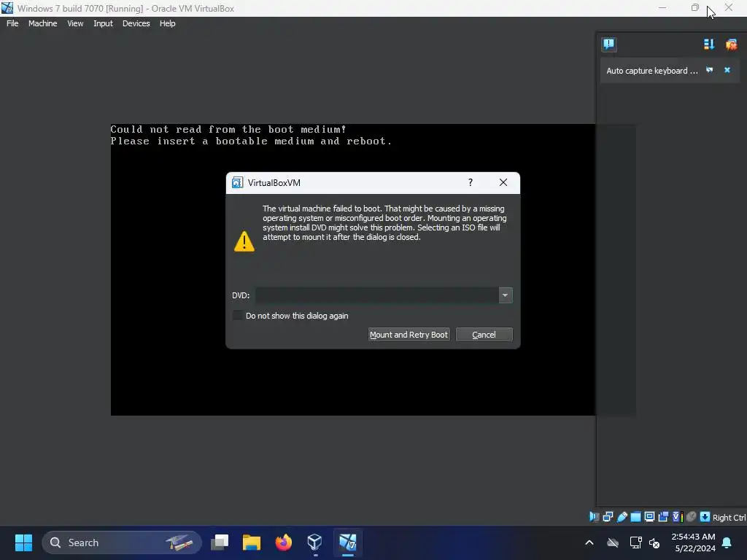This screenshot has height=560, width=747.
Task: Click the display status indicator
Action: point(649,517)
